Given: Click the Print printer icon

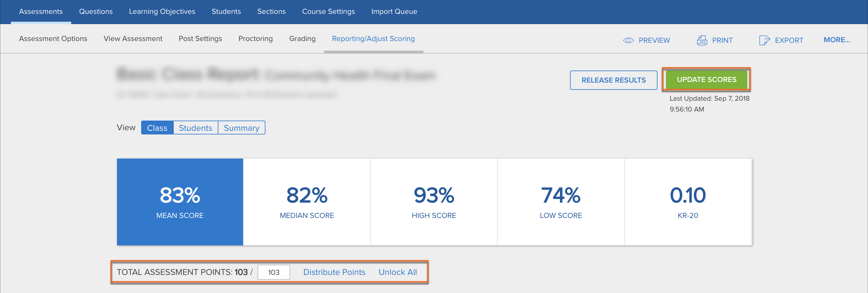Looking at the screenshot, I should tap(702, 40).
